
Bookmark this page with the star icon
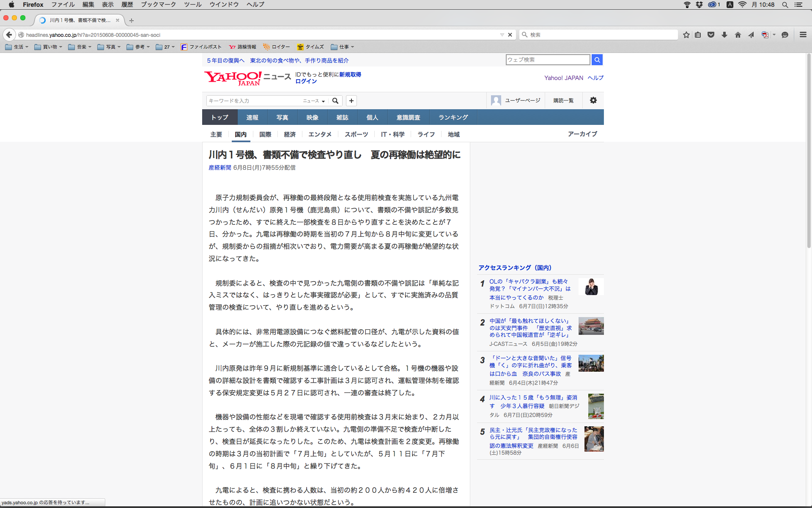(x=686, y=35)
